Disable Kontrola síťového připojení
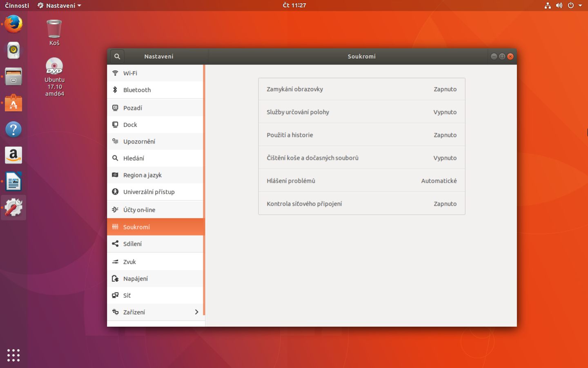 pyautogui.click(x=361, y=204)
